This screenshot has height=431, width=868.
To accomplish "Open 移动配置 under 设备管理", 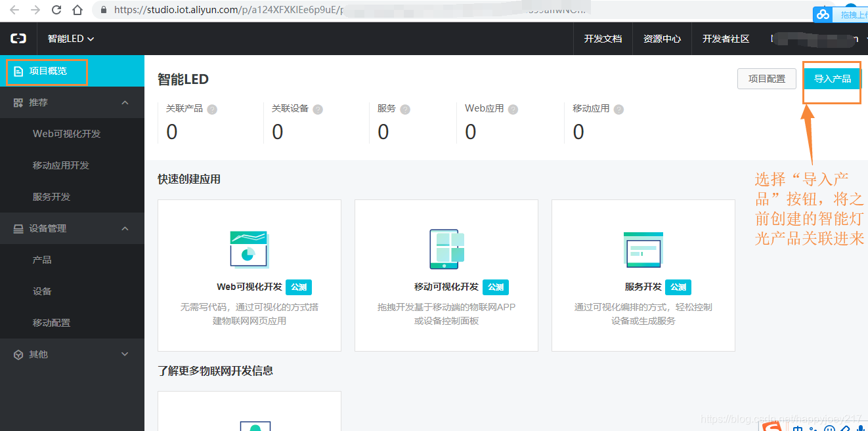I will [x=51, y=323].
